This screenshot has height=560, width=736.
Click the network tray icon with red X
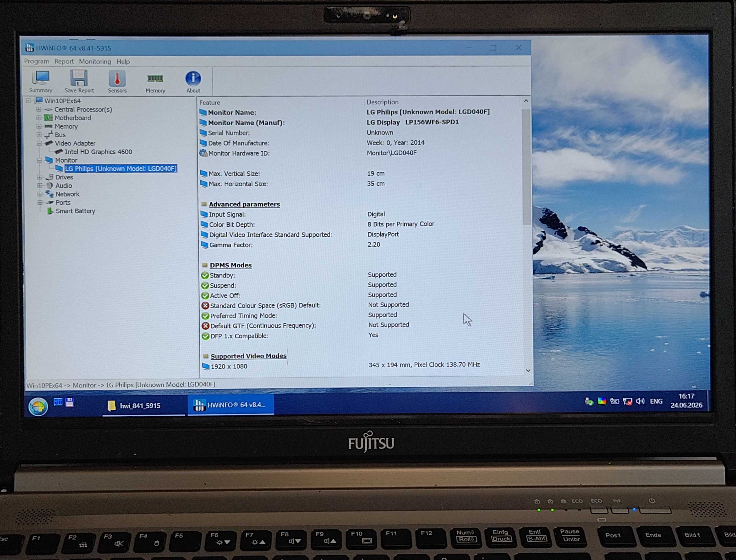(627, 401)
